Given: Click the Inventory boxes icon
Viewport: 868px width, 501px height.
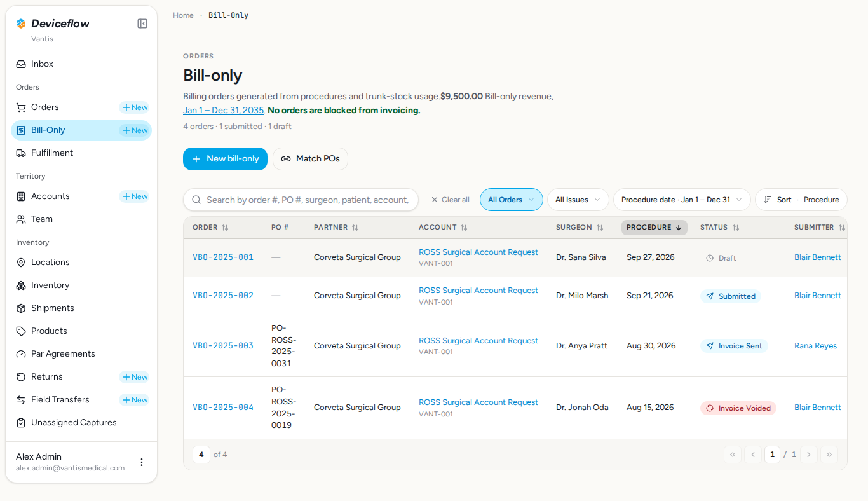Looking at the screenshot, I should (x=21, y=285).
